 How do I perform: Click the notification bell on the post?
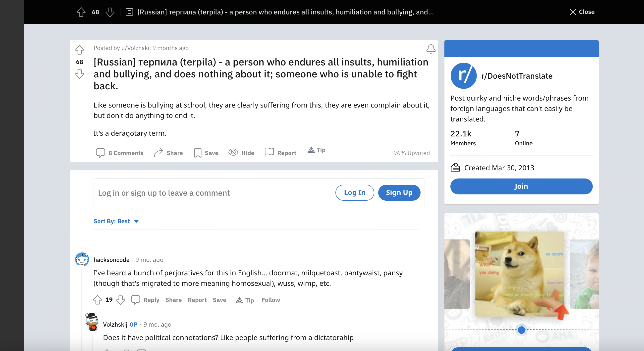[x=430, y=49]
